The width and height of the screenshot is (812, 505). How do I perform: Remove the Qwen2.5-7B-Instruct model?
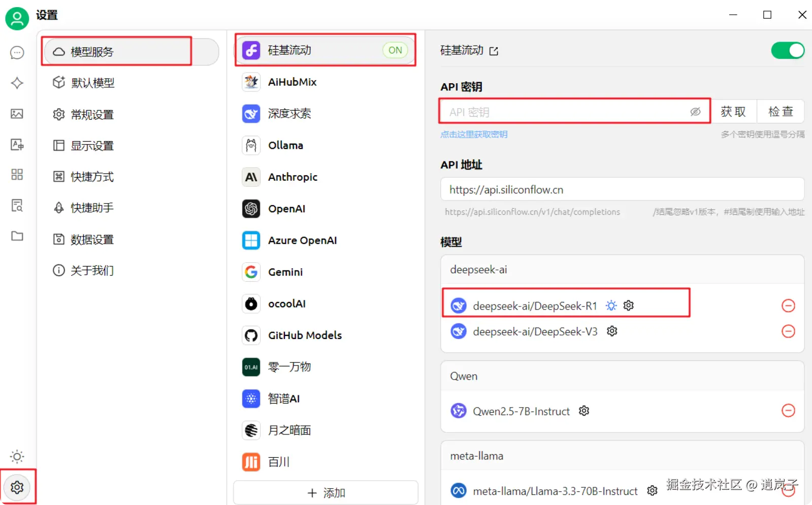(788, 411)
